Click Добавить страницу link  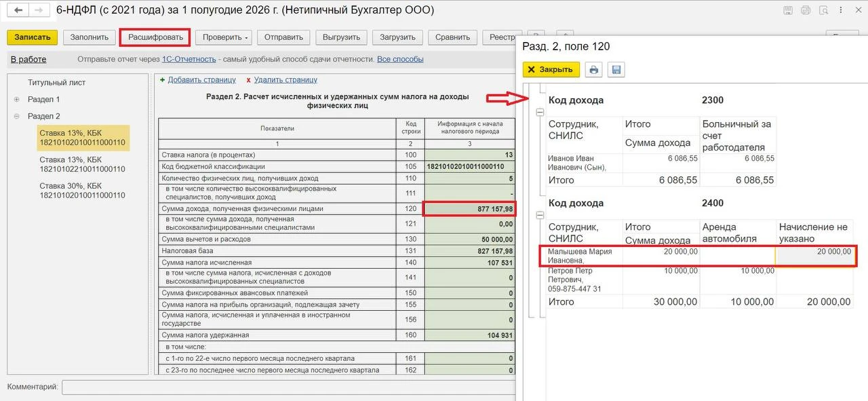coord(202,79)
